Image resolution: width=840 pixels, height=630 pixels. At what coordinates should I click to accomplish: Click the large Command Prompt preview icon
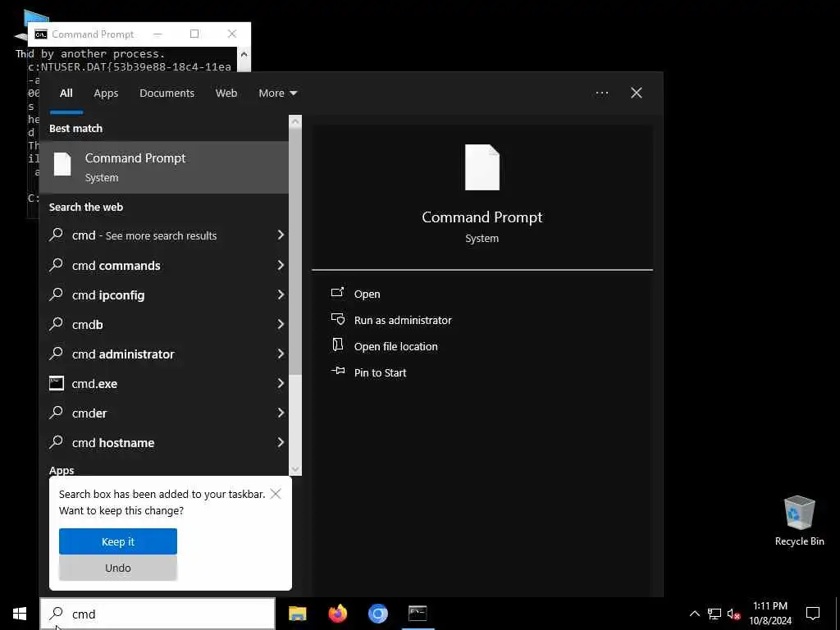click(x=482, y=167)
